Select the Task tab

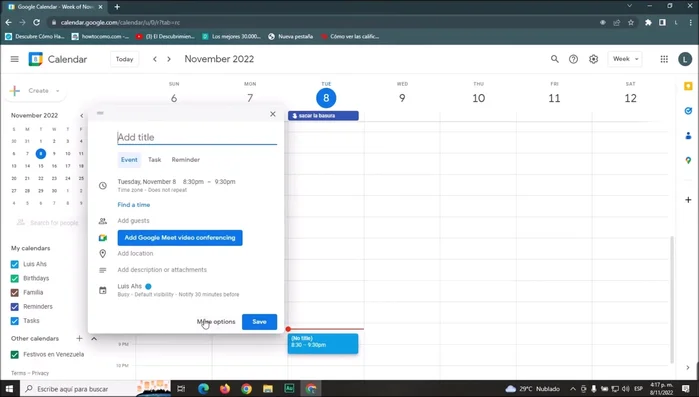point(155,160)
